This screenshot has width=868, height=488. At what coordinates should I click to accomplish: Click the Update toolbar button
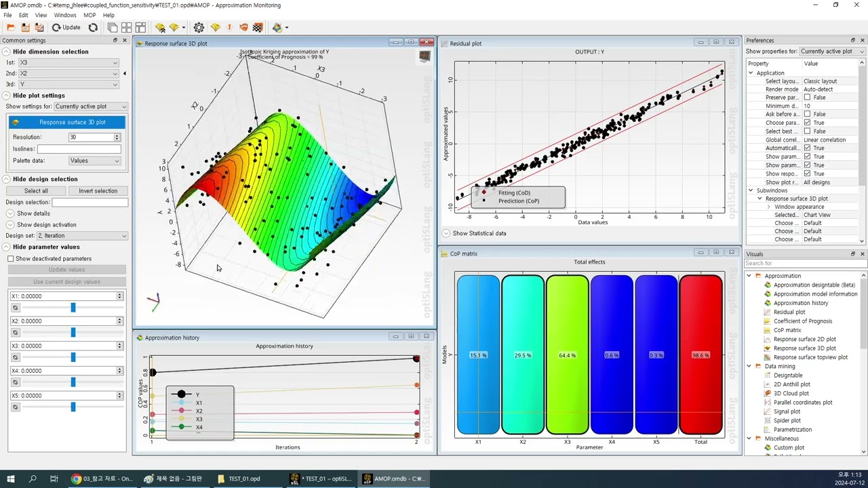click(x=66, y=28)
